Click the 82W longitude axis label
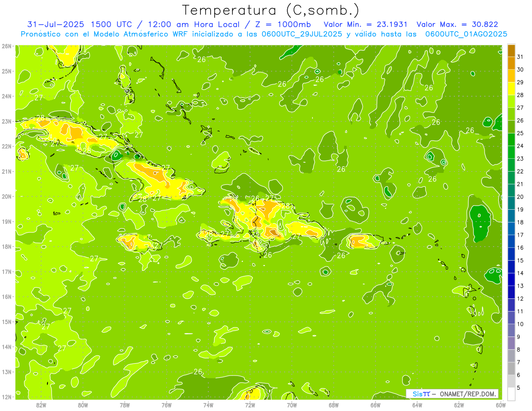The image size is (532, 411). 41,405
